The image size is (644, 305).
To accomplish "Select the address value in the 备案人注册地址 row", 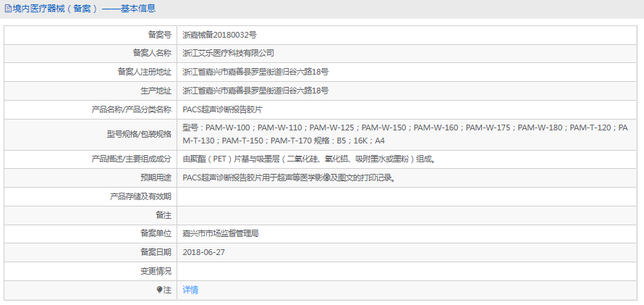I will (x=255, y=72).
